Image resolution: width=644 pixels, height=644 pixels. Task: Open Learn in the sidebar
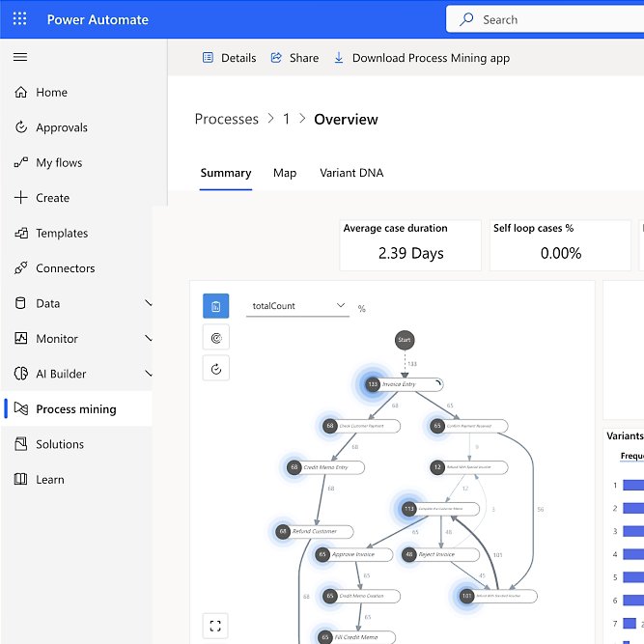pos(39,480)
